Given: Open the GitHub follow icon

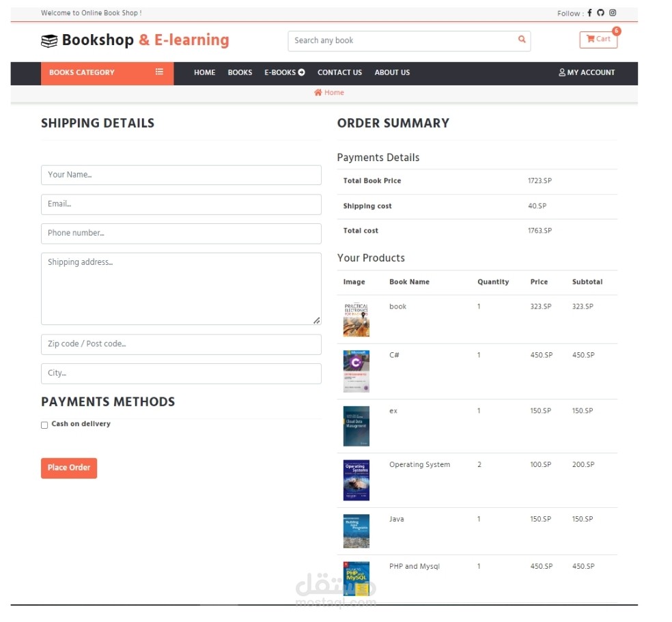Looking at the screenshot, I should click(x=600, y=13).
